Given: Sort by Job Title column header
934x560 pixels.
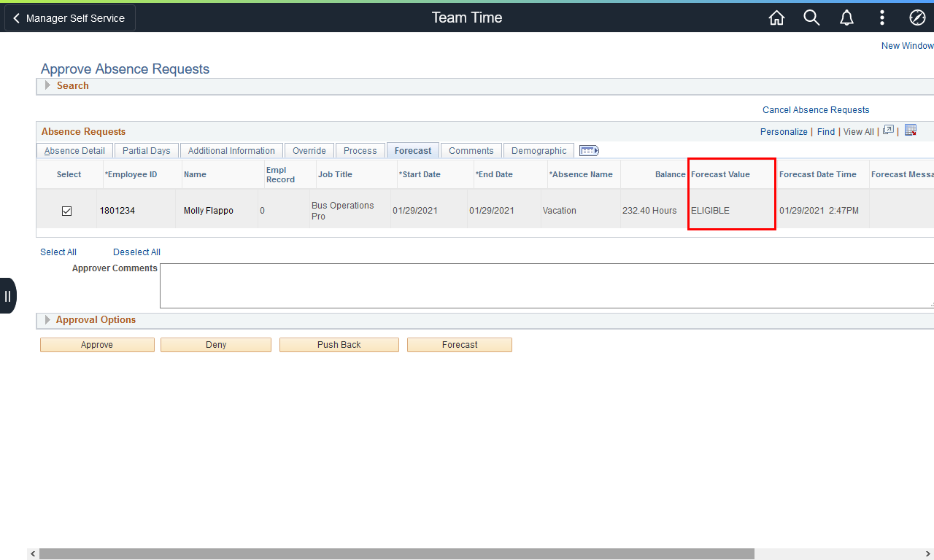Looking at the screenshot, I should [335, 175].
